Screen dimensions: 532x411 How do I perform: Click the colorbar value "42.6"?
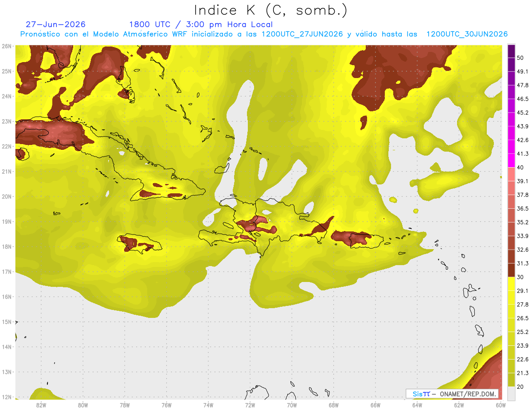point(522,140)
